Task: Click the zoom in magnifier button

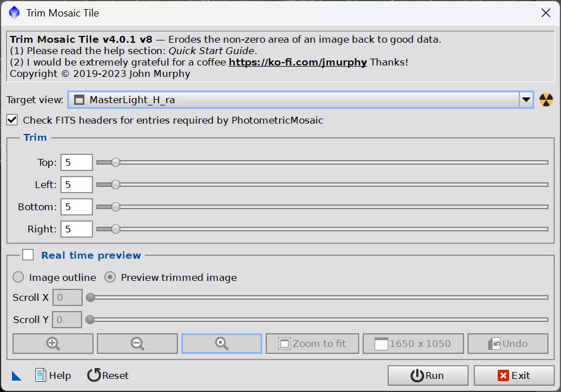Action: pos(53,344)
